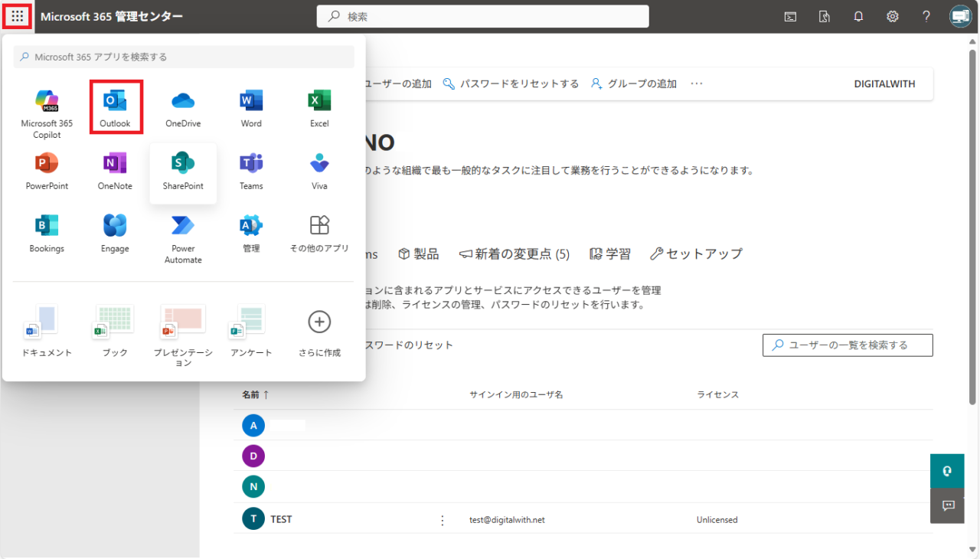
Task: Open OneNote app
Action: point(115,171)
